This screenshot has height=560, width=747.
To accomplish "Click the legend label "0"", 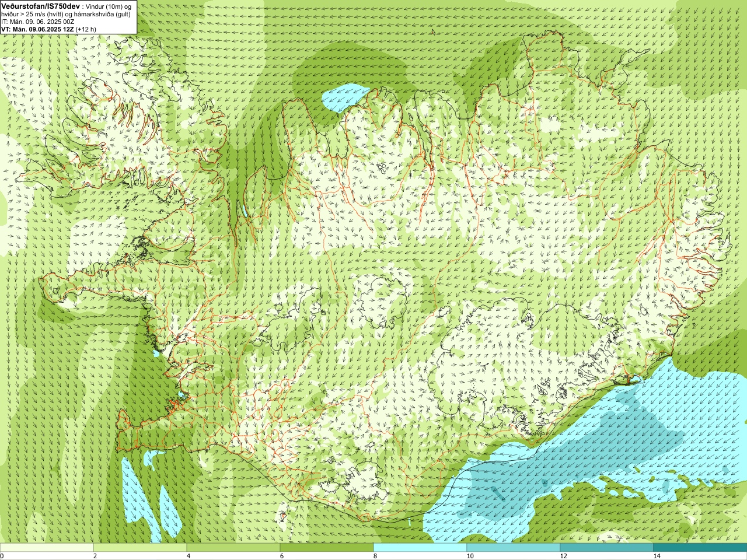I will click(2, 556).
